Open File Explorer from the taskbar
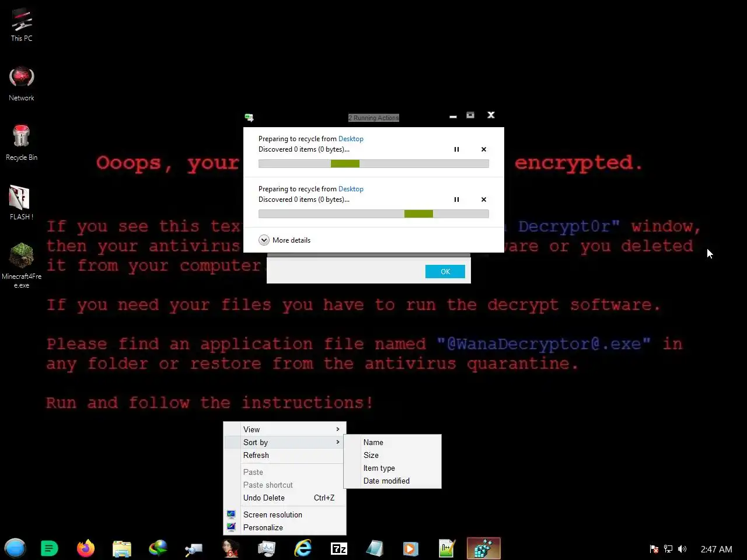The height and width of the screenshot is (560, 747). [122, 548]
